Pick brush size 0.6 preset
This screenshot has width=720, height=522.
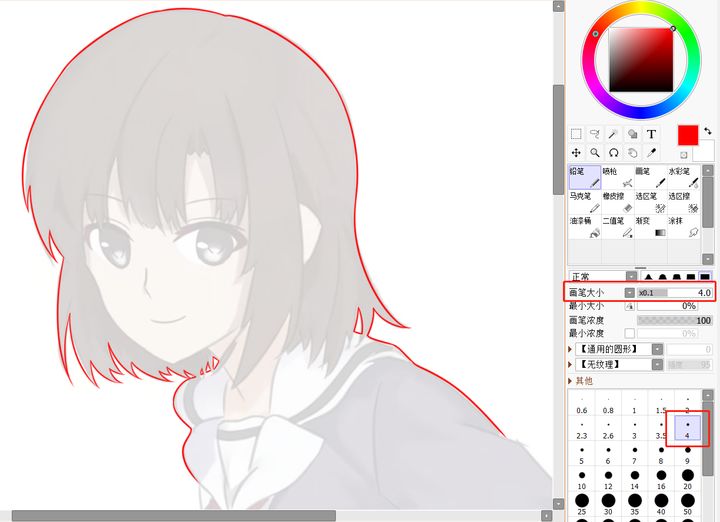pyautogui.click(x=582, y=404)
